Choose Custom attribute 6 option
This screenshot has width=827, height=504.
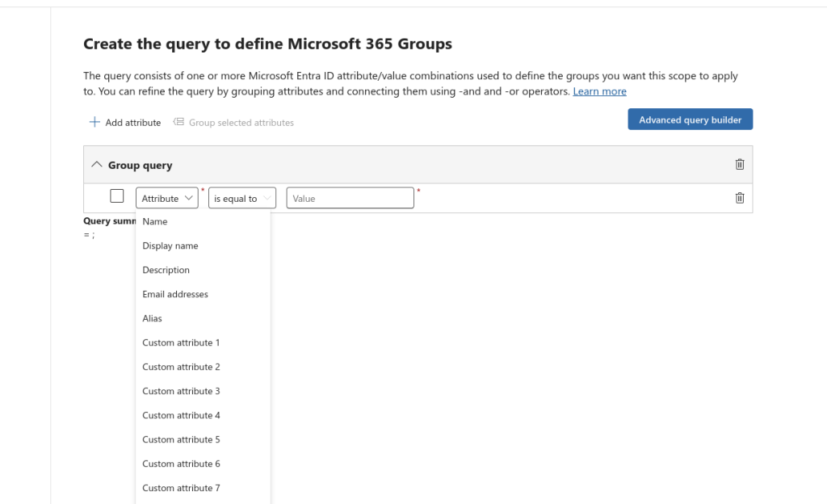tap(203, 464)
